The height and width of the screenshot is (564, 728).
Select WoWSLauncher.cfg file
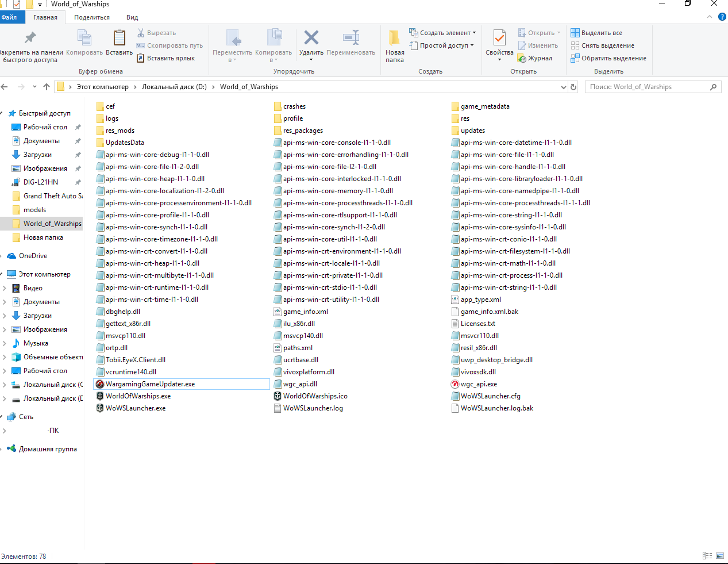point(486,396)
